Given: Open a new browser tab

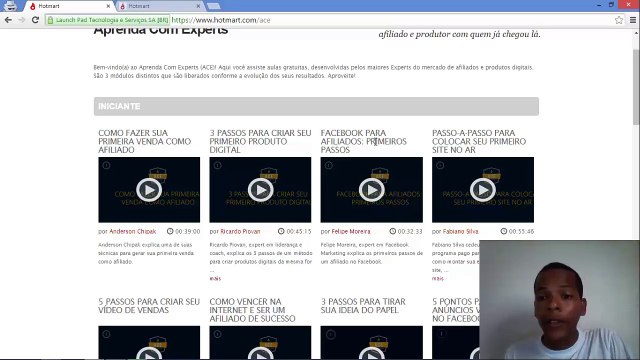Looking at the screenshot, I should point(213,6).
